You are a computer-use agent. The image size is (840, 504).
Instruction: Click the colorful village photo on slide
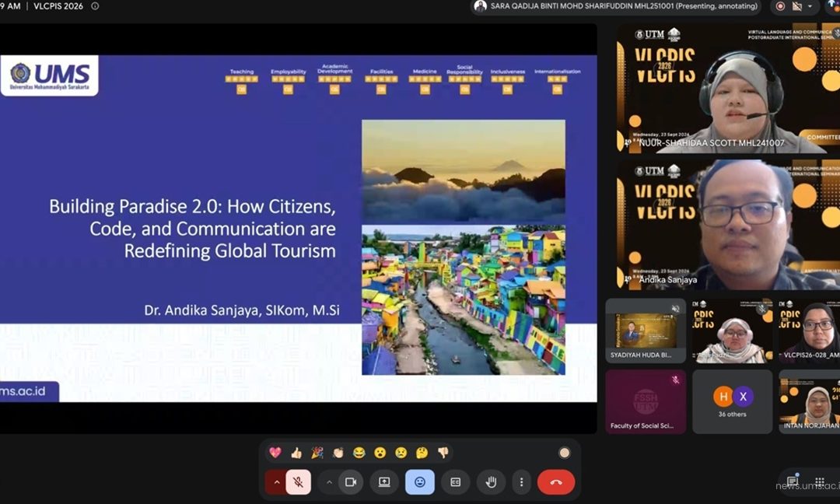coord(464,300)
